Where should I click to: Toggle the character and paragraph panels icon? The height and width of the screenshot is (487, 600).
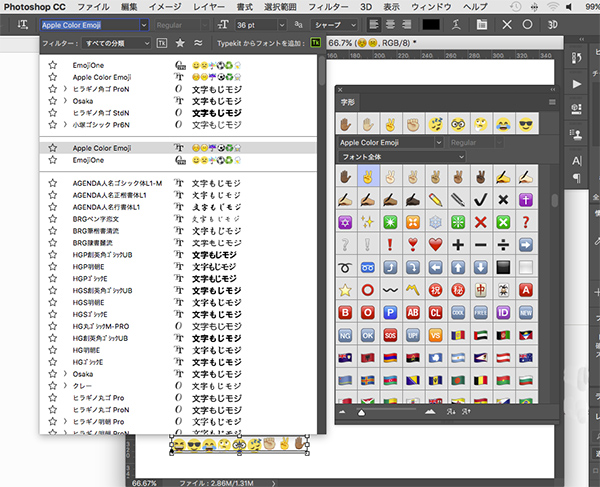(x=482, y=25)
